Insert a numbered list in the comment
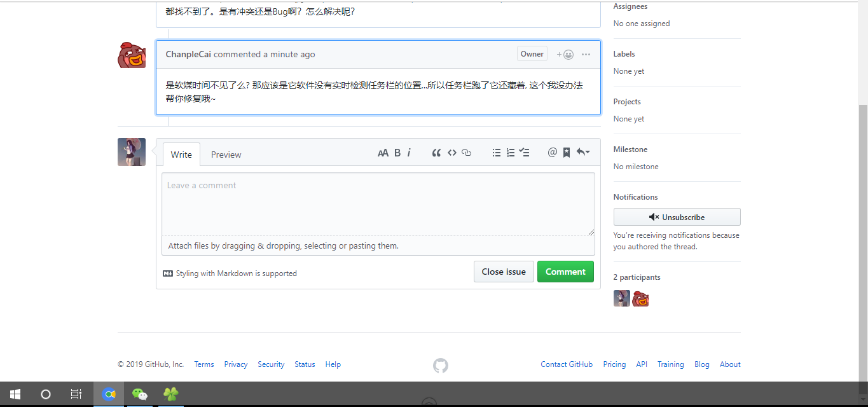The height and width of the screenshot is (407, 868). coord(510,153)
